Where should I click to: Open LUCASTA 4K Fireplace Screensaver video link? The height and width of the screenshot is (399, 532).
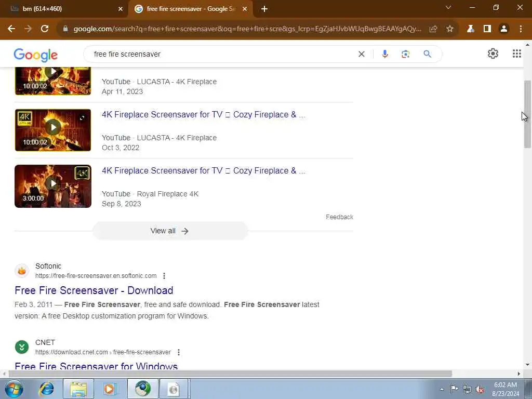tap(204, 115)
